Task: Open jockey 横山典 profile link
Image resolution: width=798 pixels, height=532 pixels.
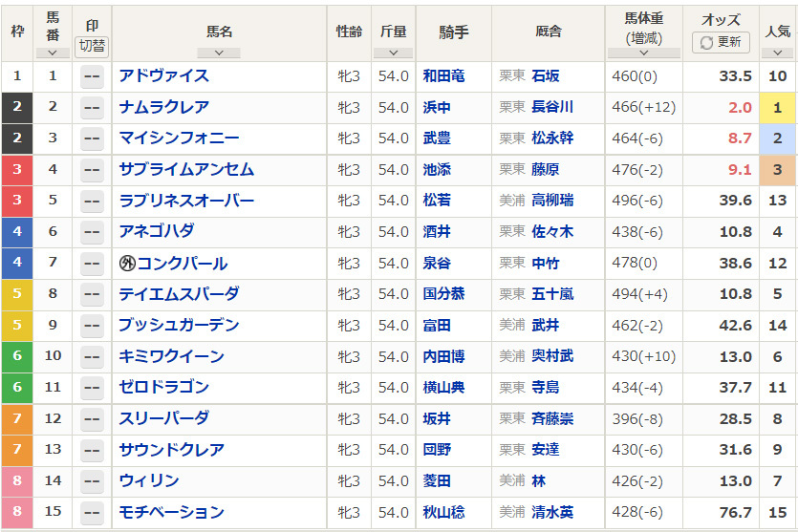Action: pyautogui.click(x=443, y=388)
